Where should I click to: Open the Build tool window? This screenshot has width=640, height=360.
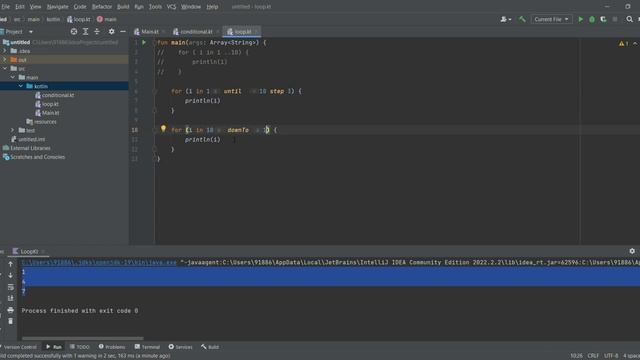(210, 347)
